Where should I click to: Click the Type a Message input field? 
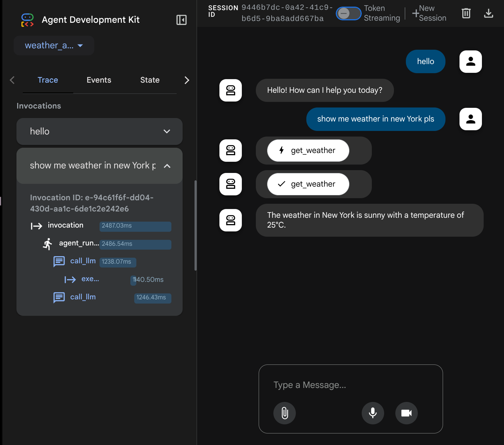350,385
